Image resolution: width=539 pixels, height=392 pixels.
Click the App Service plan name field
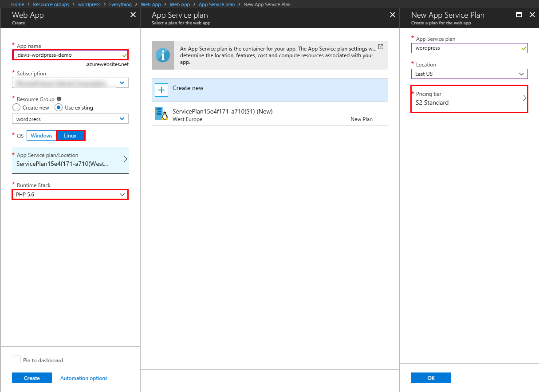point(469,48)
